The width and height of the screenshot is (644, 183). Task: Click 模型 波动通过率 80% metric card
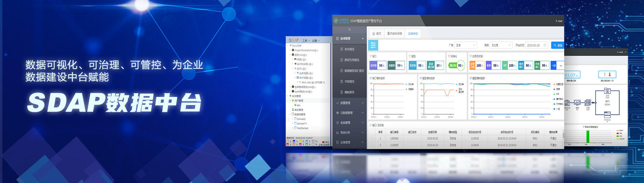435,65
